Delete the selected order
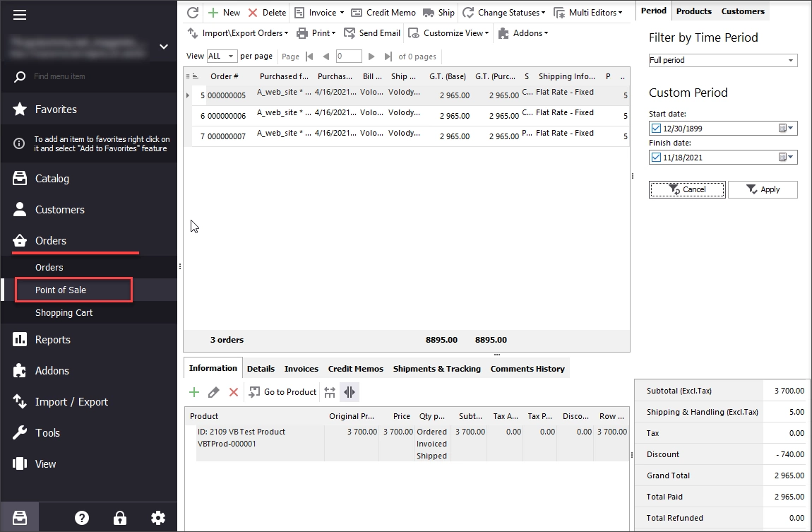This screenshot has height=532, width=812. click(x=267, y=13)
